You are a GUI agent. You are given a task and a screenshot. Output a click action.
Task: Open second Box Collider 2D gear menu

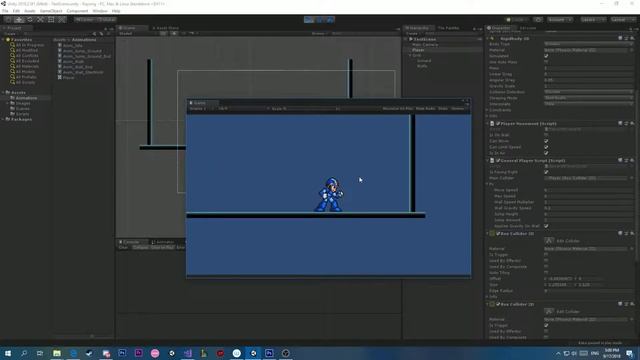(x=632, y=304)
